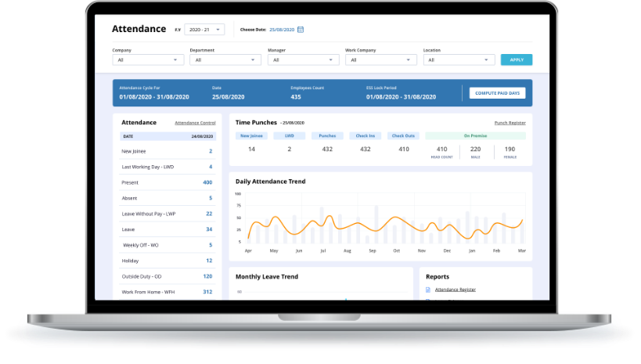The width and height of the screenshot is (641, 364).
Task: Open the F.Y 2020 - 21 dropdown
Action: (204, 30)
